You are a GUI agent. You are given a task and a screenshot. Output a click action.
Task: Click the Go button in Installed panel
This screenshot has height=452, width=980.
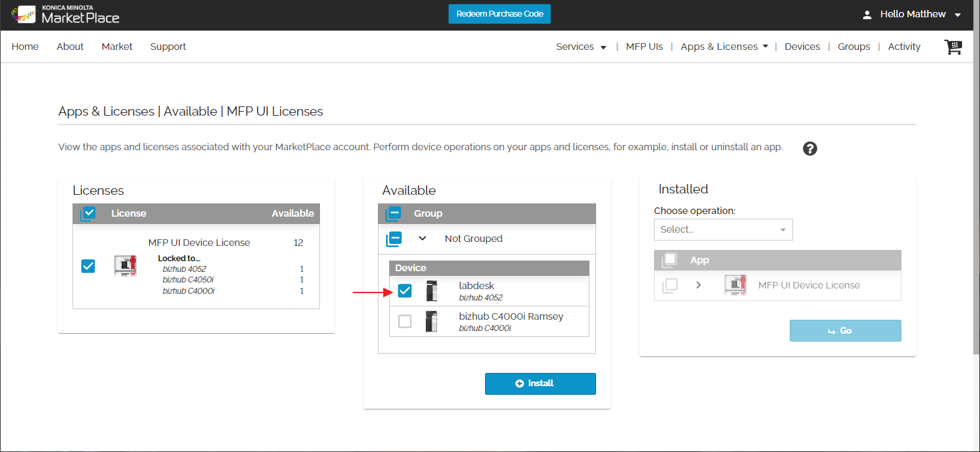(846, 330)
